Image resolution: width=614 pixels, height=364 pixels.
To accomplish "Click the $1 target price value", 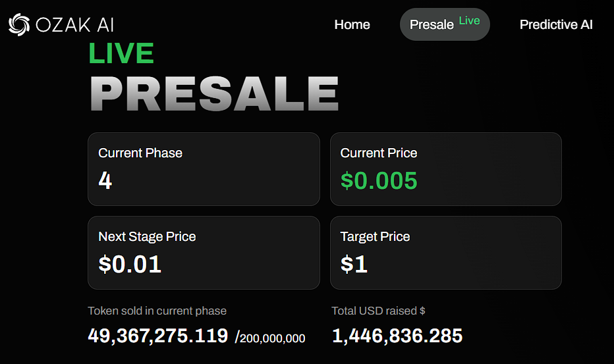I will click(x=354, y=264).
